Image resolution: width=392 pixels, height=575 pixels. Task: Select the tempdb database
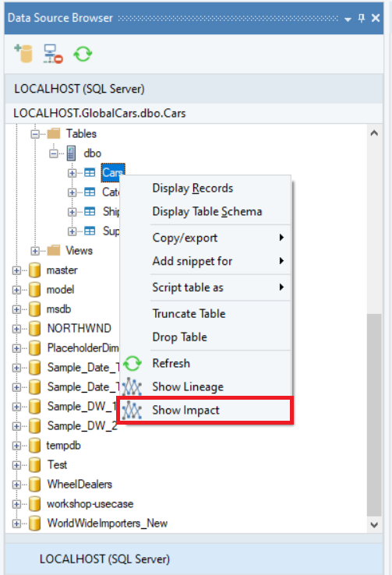[x=63, y=446]
